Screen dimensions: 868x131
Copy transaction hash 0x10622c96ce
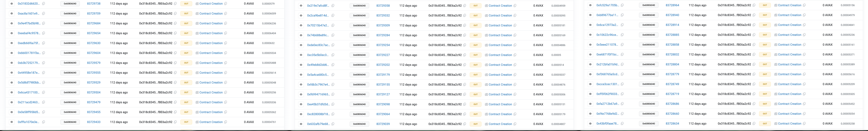click(622, 35)
